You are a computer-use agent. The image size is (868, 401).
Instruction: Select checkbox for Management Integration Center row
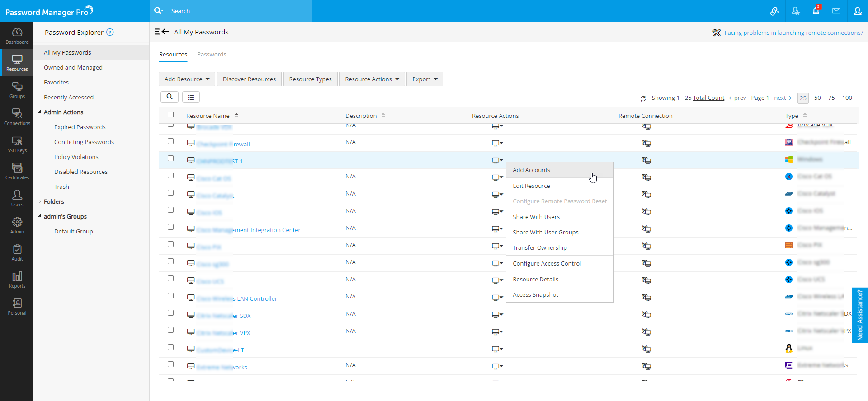point(170,227)
